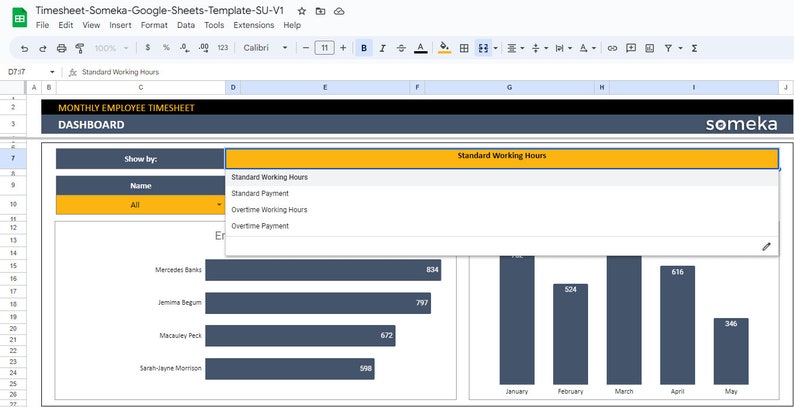
Task: Select the Paint format tool
Action: click(x=80, y=48)
